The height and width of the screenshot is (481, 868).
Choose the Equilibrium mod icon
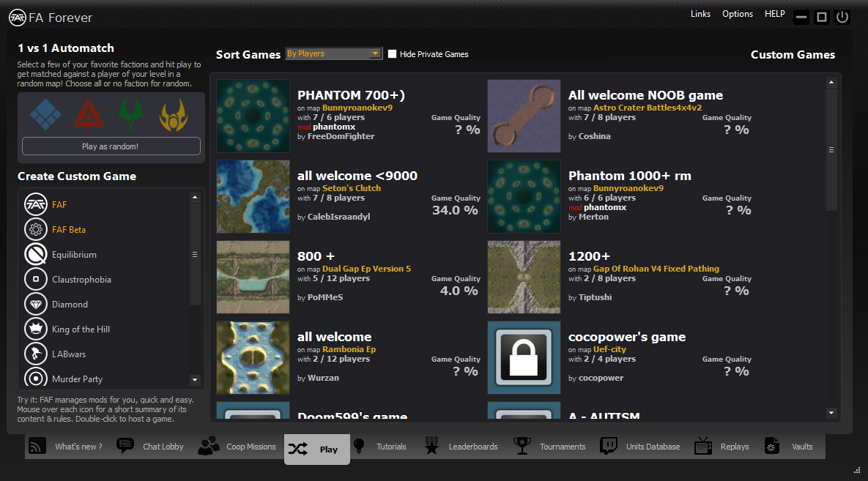pos(36,255)
